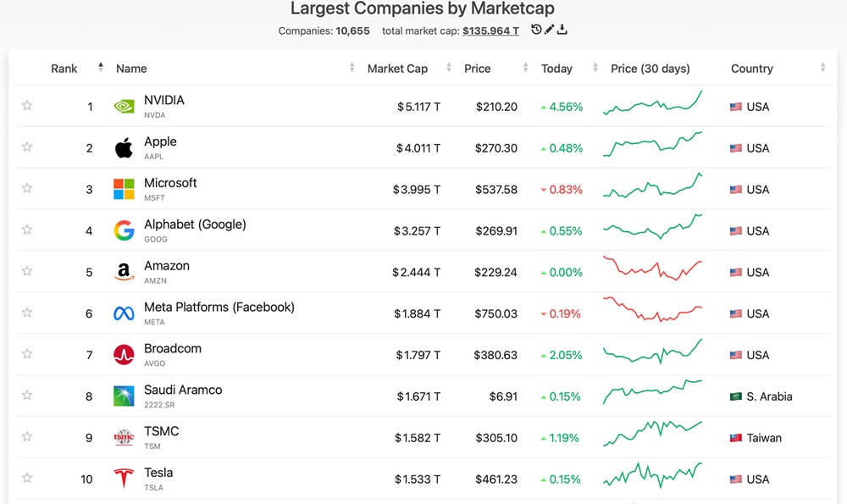Click the Name column header
847x504 pixels.
130,68
